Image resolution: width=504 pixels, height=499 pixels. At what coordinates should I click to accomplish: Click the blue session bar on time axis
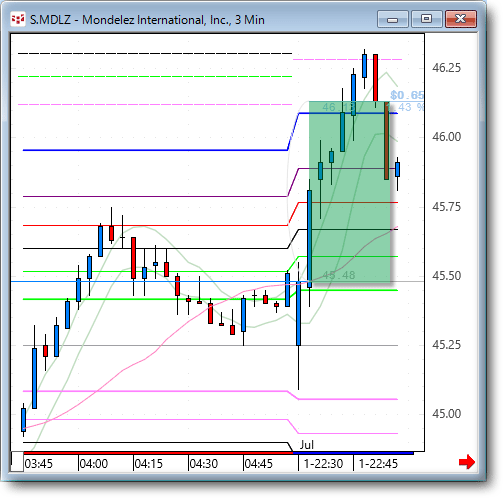353,453
